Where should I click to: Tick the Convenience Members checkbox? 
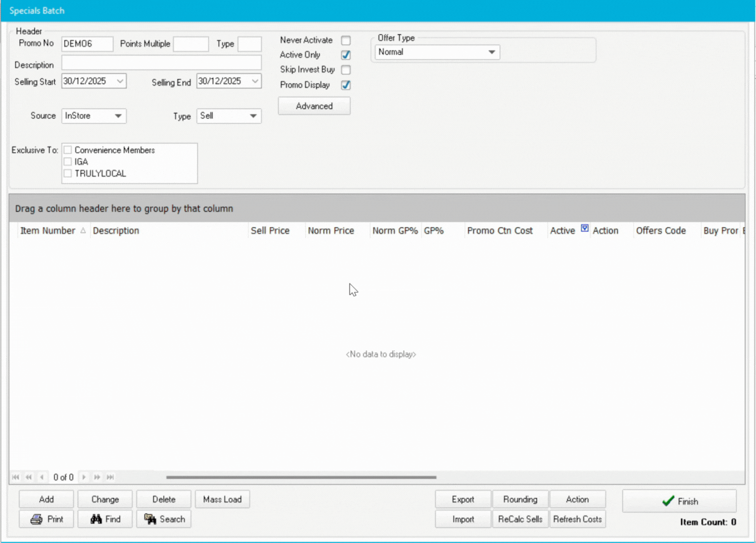click(68, 150)
